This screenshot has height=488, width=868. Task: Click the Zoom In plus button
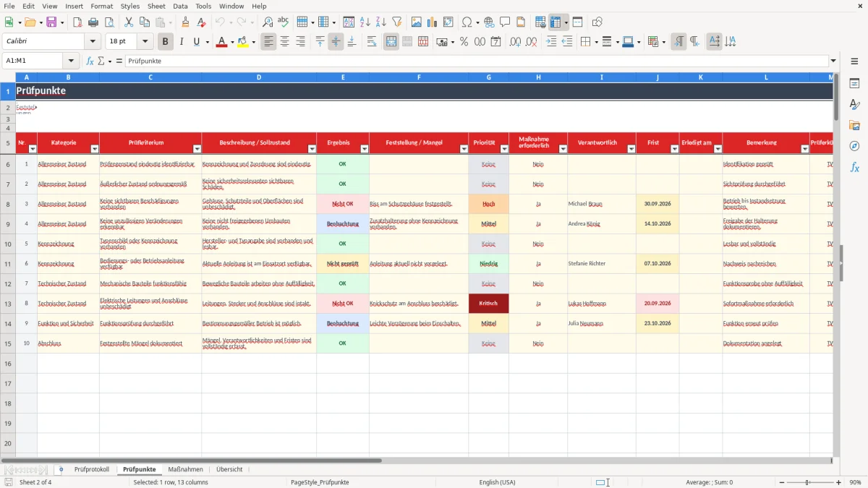coord(839,482)
